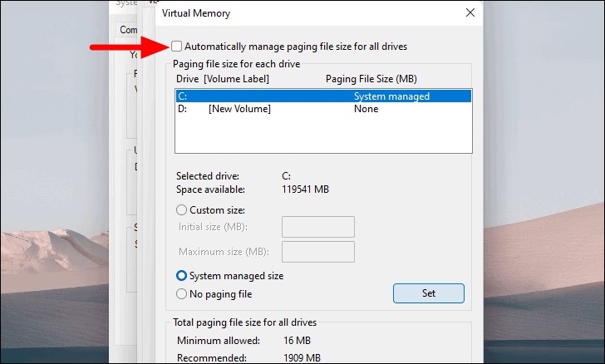This screenshot has height=364, width=605.
Task: Focus the Maximum size (MB) input box
Action: 318,252
